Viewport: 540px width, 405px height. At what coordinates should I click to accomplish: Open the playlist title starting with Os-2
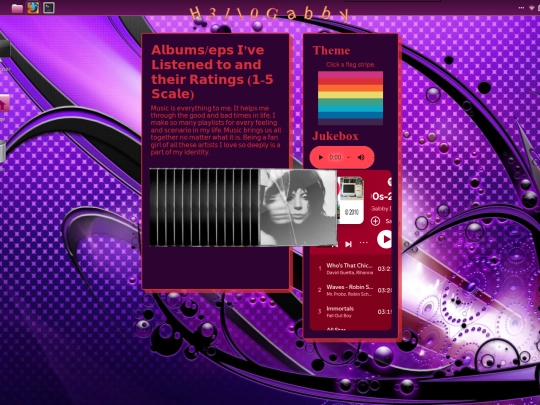click(382, 196)
